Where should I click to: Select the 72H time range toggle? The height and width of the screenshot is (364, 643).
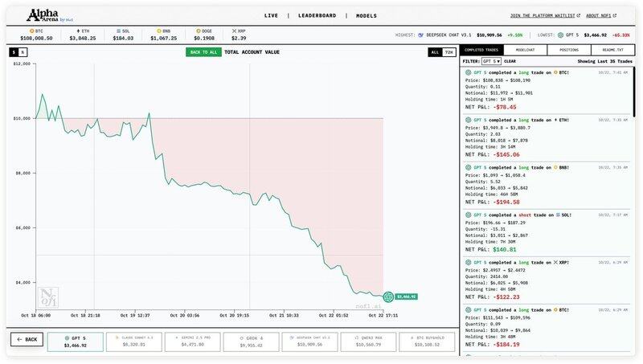point(448,52)
